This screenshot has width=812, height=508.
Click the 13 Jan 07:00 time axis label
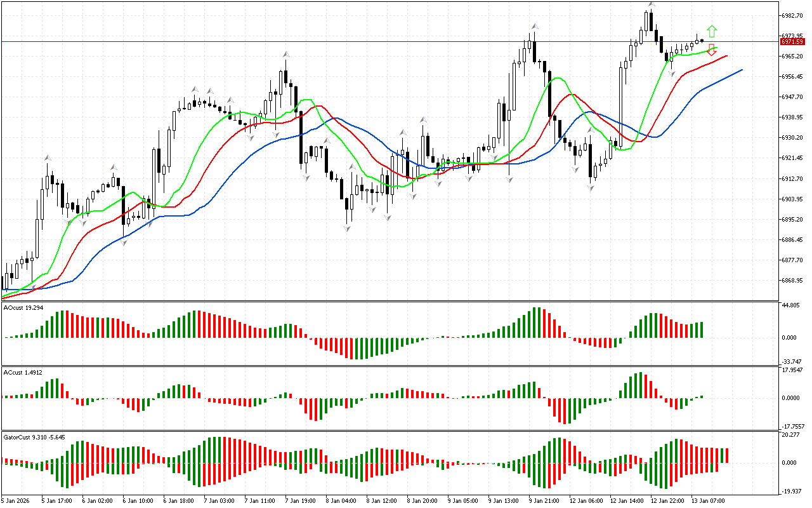[x=708, y=501]
